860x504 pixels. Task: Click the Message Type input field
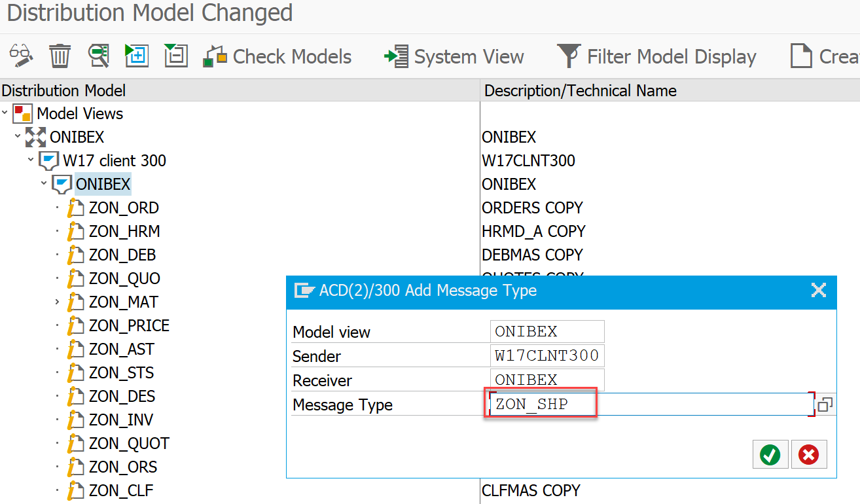[x=648, y=405]
